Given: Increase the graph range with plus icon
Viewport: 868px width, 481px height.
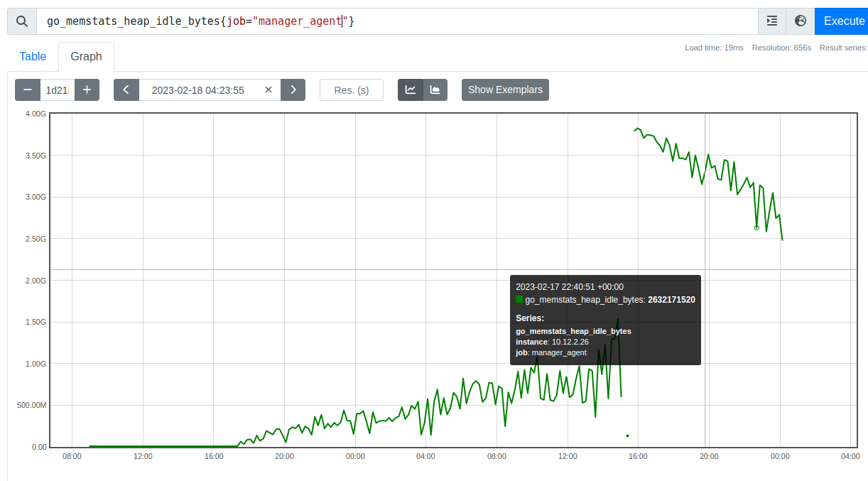Looking at the screenshot, I should point(87,90).
